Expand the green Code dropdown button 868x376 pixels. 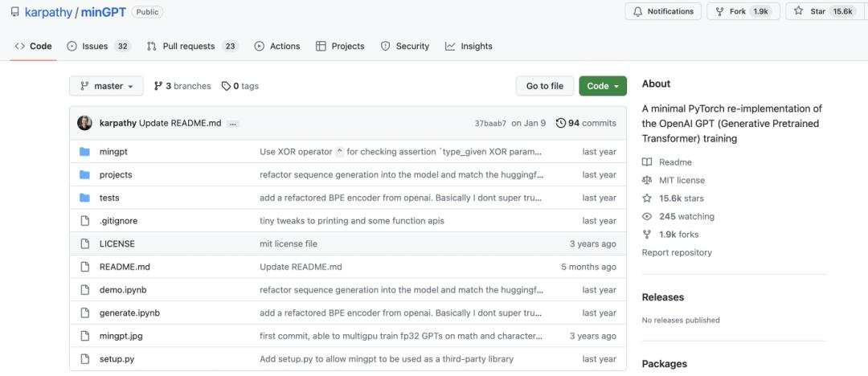point(602,86)
